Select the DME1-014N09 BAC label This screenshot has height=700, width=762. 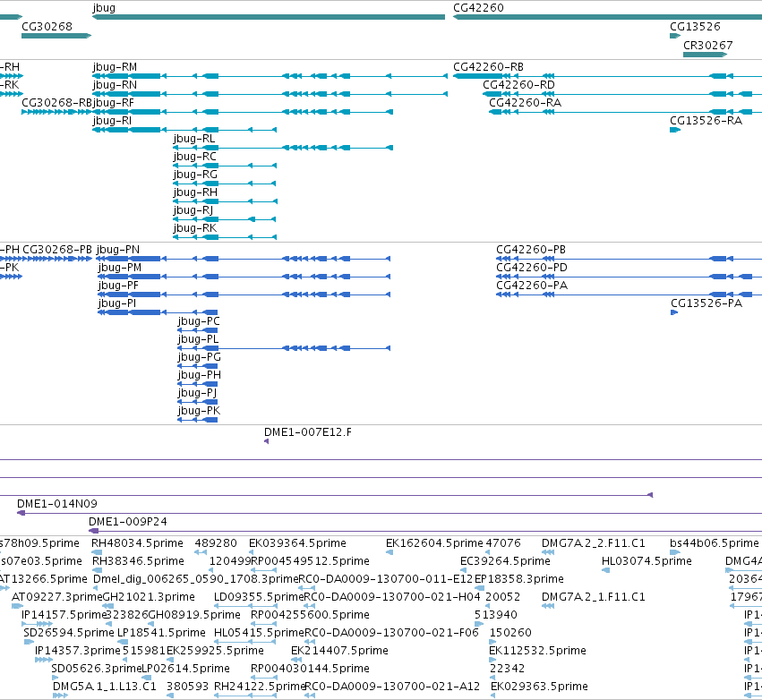(56, 504)
